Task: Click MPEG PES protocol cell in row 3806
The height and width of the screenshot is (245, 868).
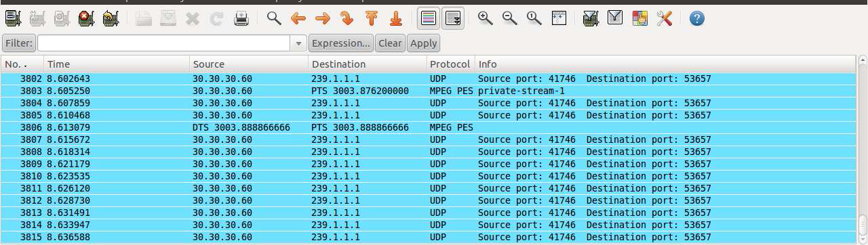Action: (x=451, y=127)
